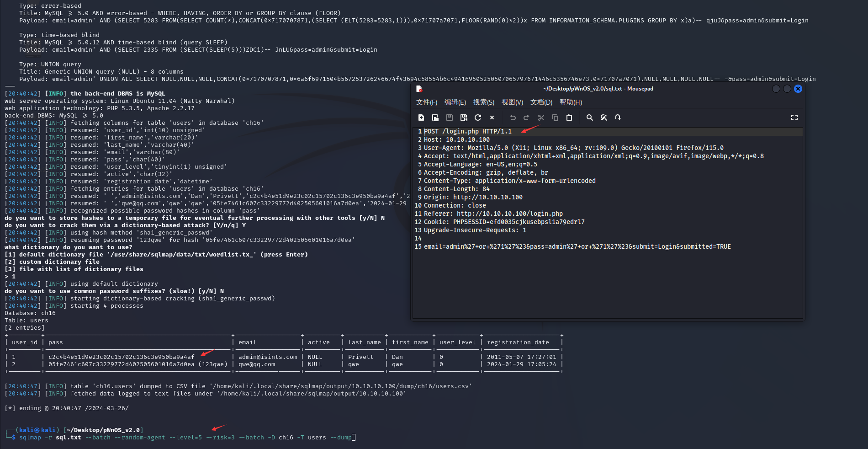Click the hash c2c4b4e51d9e23c02c15702c136c3e950ba9a4af in table
This screenshot has height=449, width=868.
[122, 357]
